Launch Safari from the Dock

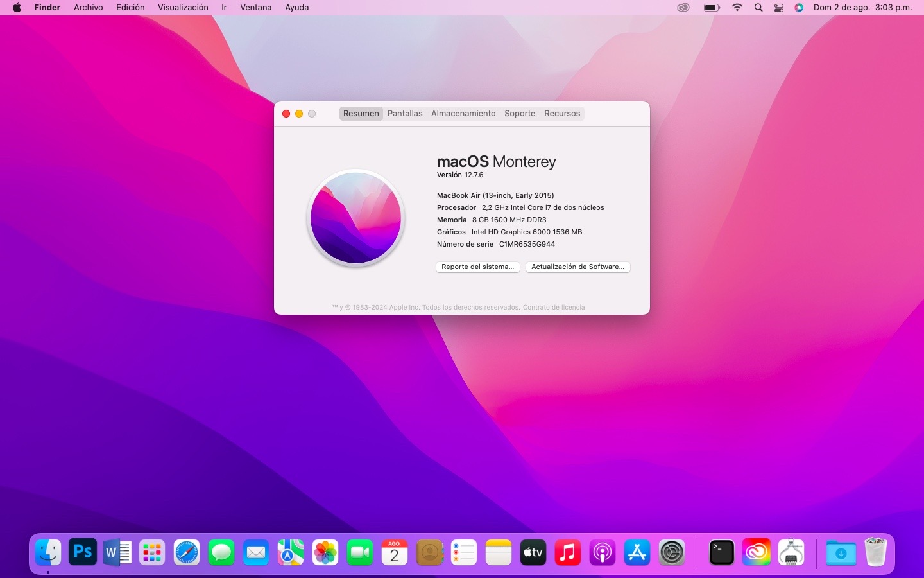pos(187,552)
